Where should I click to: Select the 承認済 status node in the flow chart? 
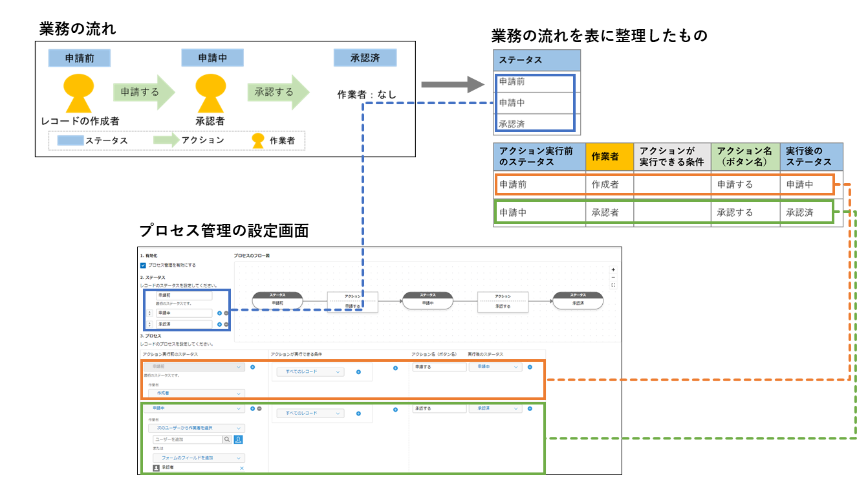point(578,300)
